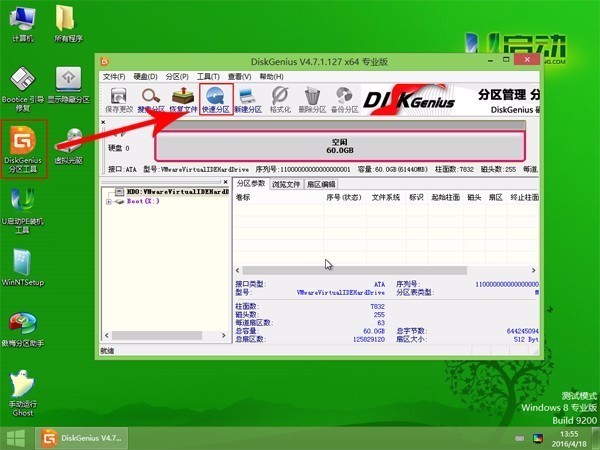
Task: Click the Quick Partition (快速分区) toolbar icon
Action: click(216, 100)
